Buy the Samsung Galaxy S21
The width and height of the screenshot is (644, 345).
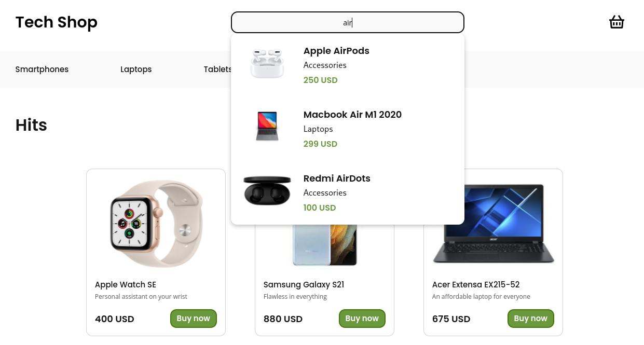point(362,318)
